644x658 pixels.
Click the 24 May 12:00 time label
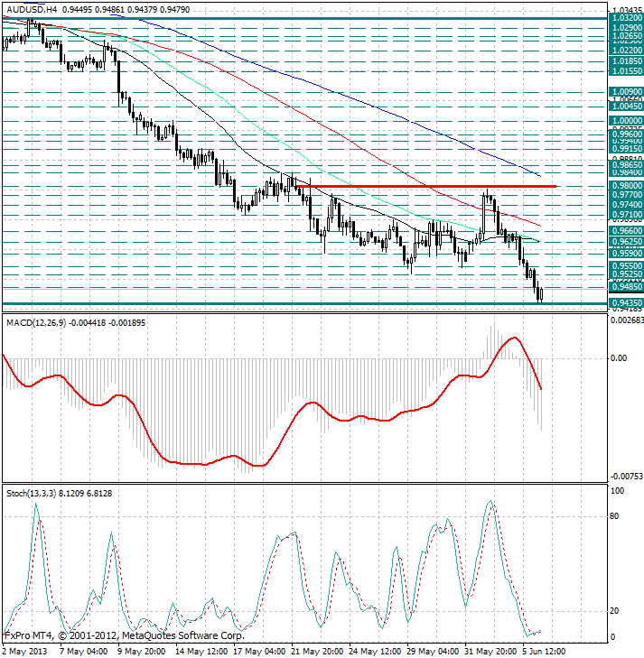375,652
